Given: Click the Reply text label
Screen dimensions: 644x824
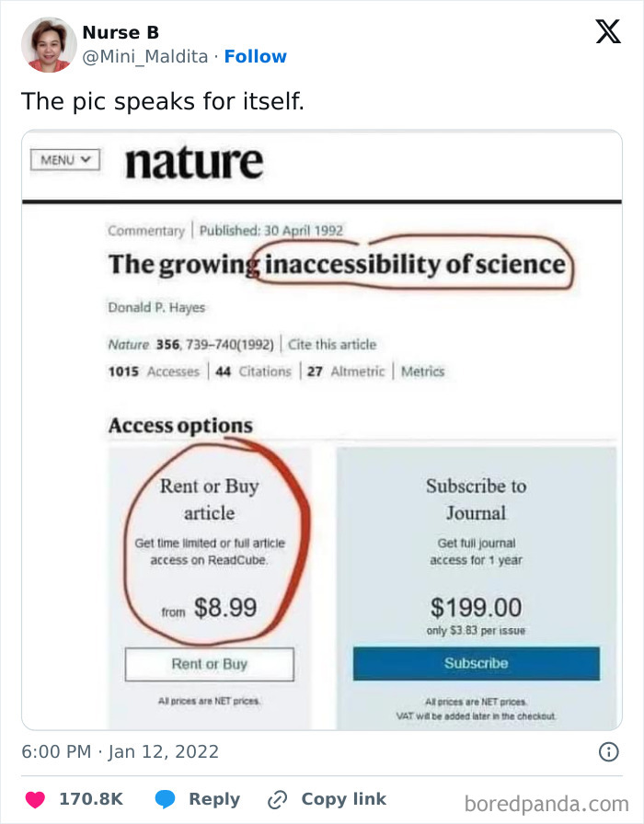Looking at the screenshot, I should (214, 799).
